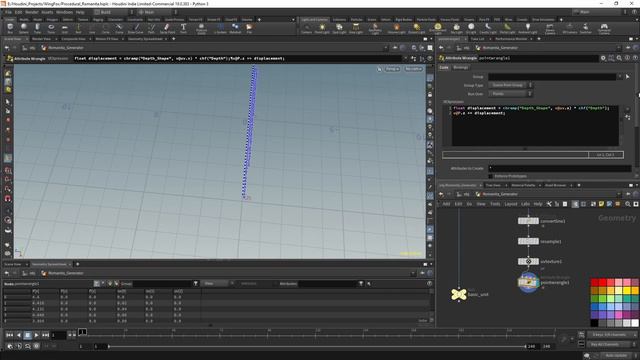Open the File menu

point(9,12)
